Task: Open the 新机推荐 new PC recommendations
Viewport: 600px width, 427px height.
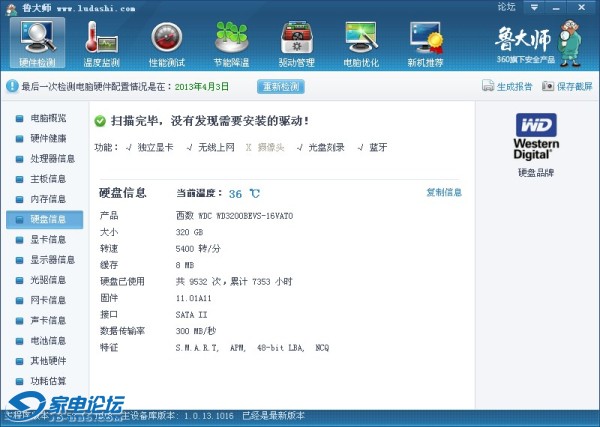Action: point(427,43)
